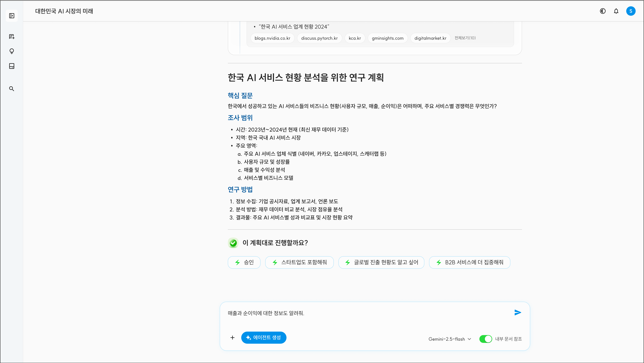The width and height of the screenshot is (644, 363).
Task: Open the S user avatar
Action: (x=630, y=11)
